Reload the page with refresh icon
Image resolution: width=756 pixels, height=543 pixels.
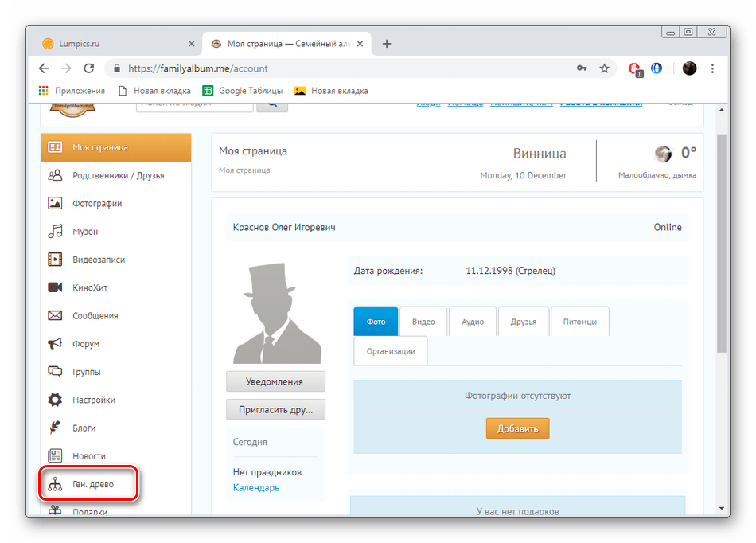[88, 68]
